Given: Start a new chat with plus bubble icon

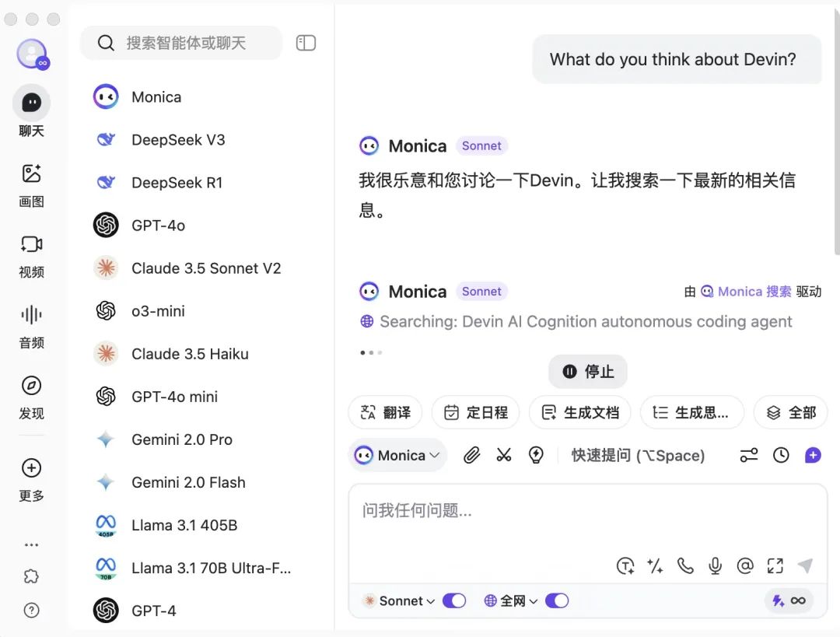Looking at the screenshot, I should (x=813, y=455).
